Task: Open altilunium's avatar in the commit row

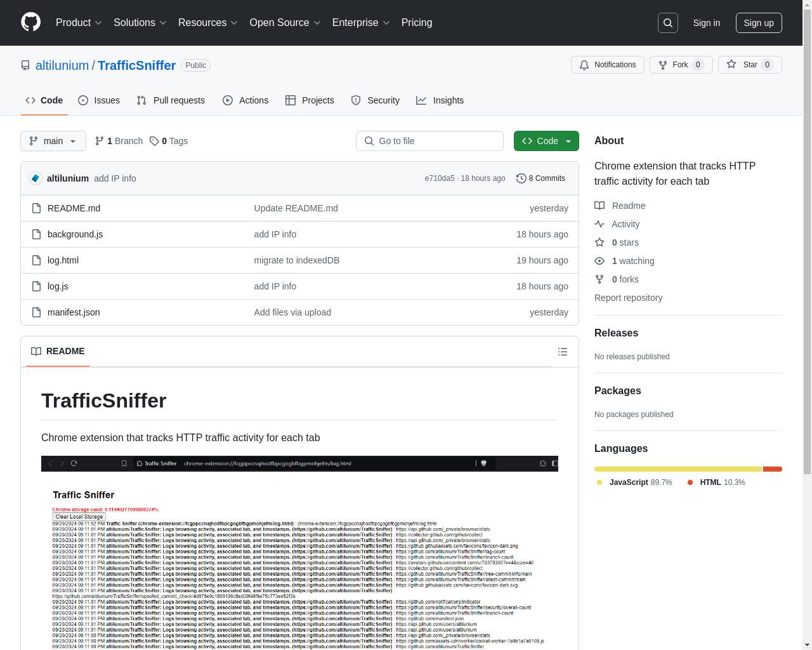Action: tap(36, 178)
